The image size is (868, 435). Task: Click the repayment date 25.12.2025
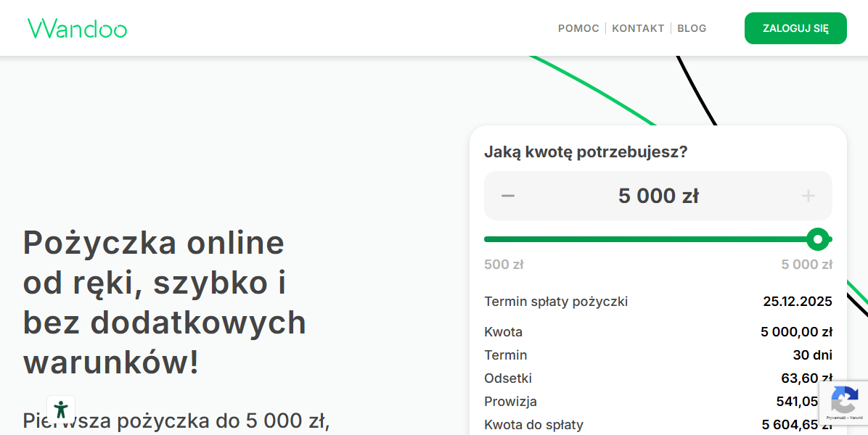click(x=797, y=302)
